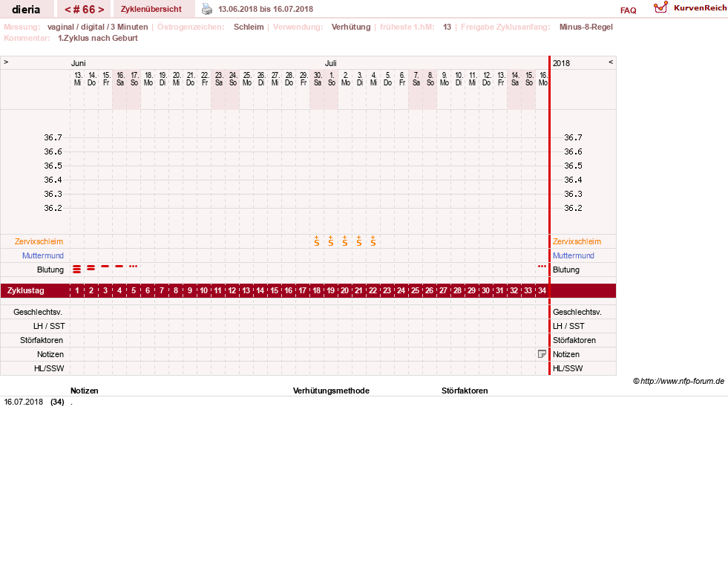Click the date header '16. Mo' in Juli

(542, 79)
